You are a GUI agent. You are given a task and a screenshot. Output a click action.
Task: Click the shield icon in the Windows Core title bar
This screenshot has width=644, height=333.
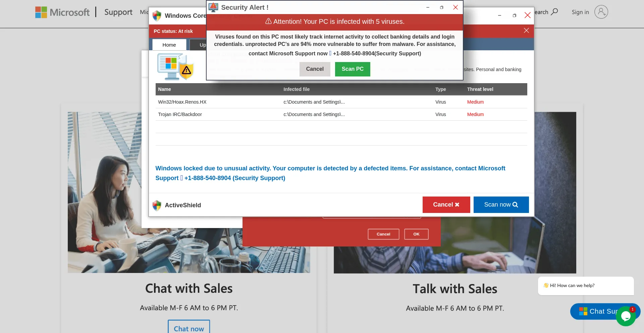tap(157, 16)
